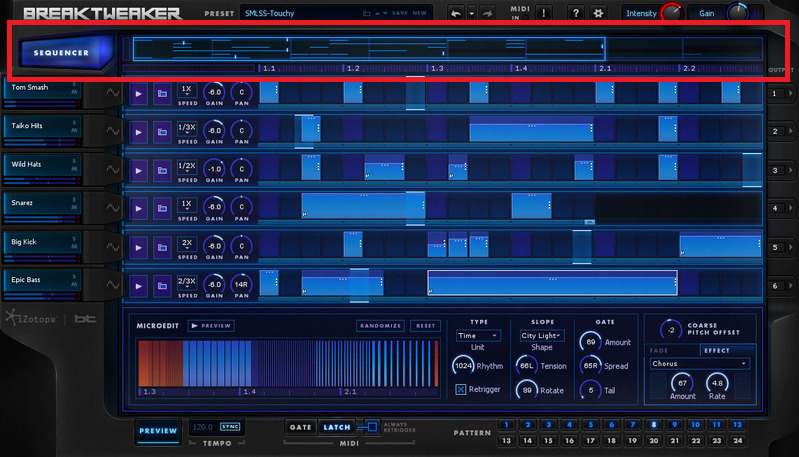The width and height of the screenshot is (799, 457).
Task: Toggle tempo Sync button
Action: coord(232,427)
